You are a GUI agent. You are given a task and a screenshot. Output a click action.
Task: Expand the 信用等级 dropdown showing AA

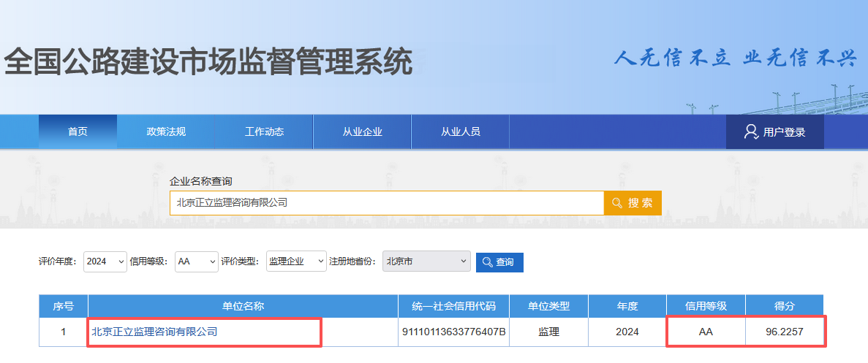(197, 261)
